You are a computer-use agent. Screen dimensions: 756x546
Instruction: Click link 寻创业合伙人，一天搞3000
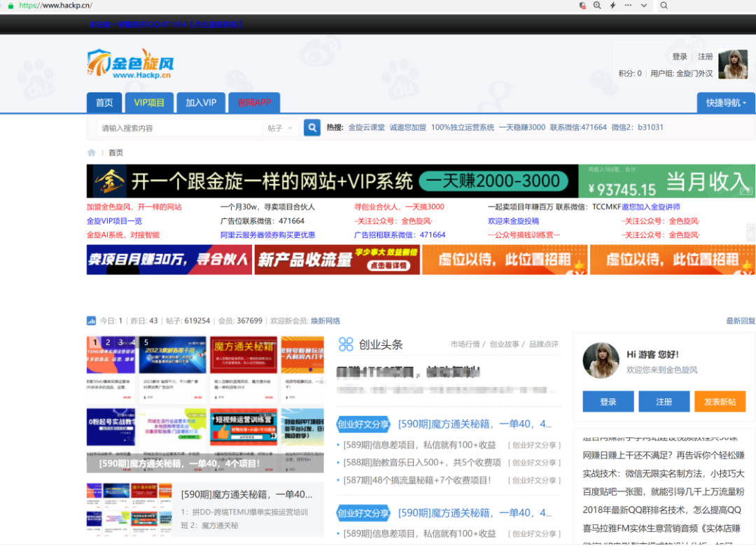pos(399,207)
